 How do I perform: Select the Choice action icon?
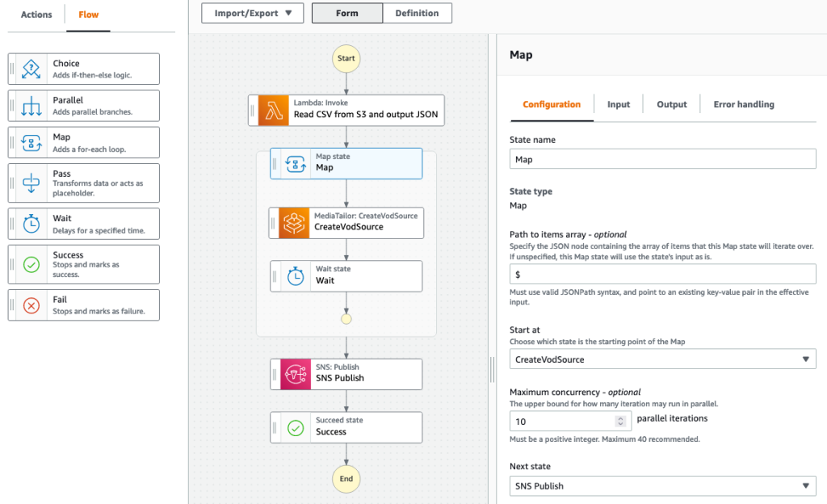31,69
